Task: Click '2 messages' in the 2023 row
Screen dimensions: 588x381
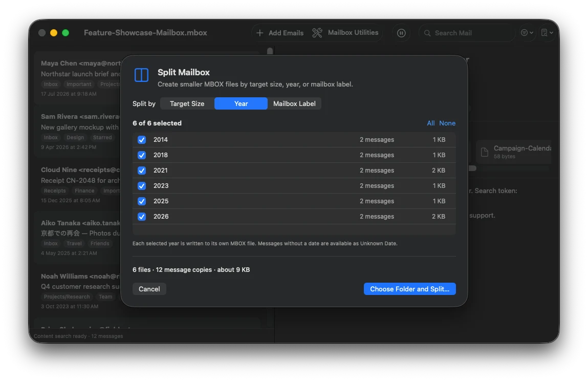Action: tap(377, 186)
